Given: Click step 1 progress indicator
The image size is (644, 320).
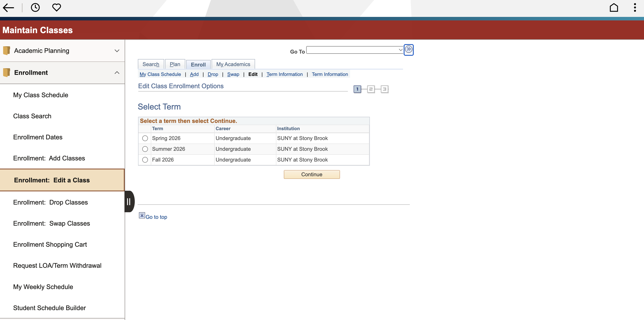Looking at the screenshot, I should (x=357, y=89).
